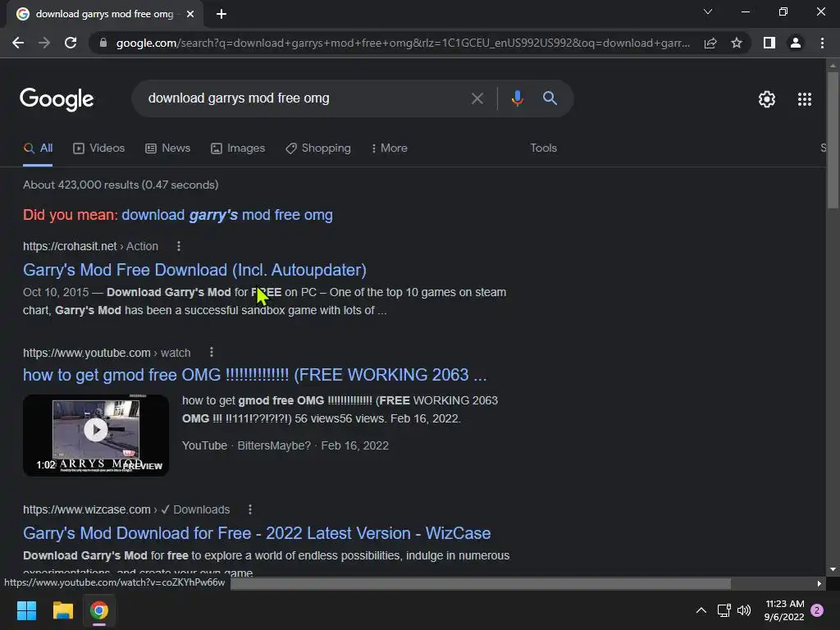Click the vertical scrollbar thumb
Image resolution: width=840 pixels, height=630 pixels.
point(833,139)
